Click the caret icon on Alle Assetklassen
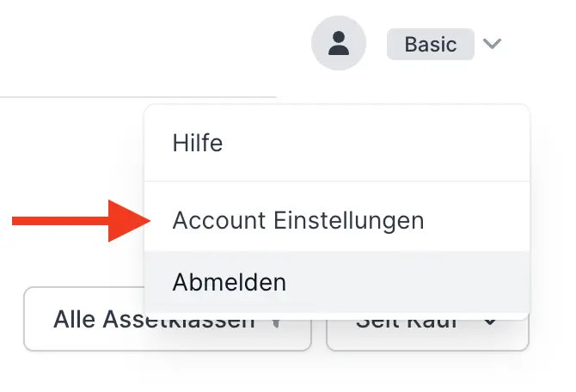Viewport: 576px width, 392px height. (276, 323)
